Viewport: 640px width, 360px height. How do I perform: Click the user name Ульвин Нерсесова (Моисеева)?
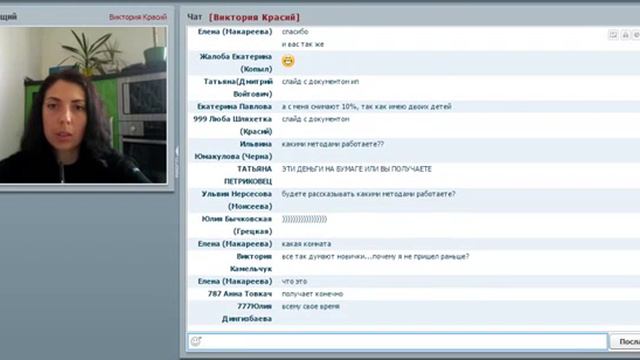[x=237, y=200]
